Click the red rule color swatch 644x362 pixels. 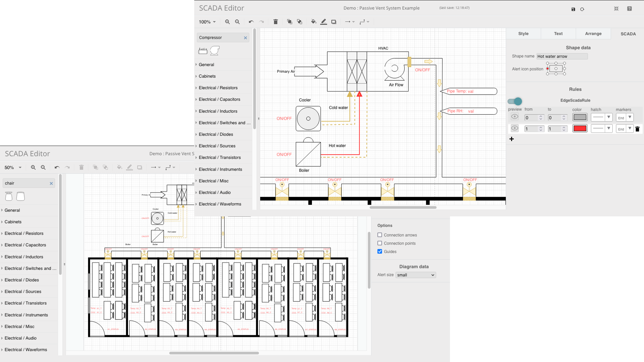[x=580, y=129]
